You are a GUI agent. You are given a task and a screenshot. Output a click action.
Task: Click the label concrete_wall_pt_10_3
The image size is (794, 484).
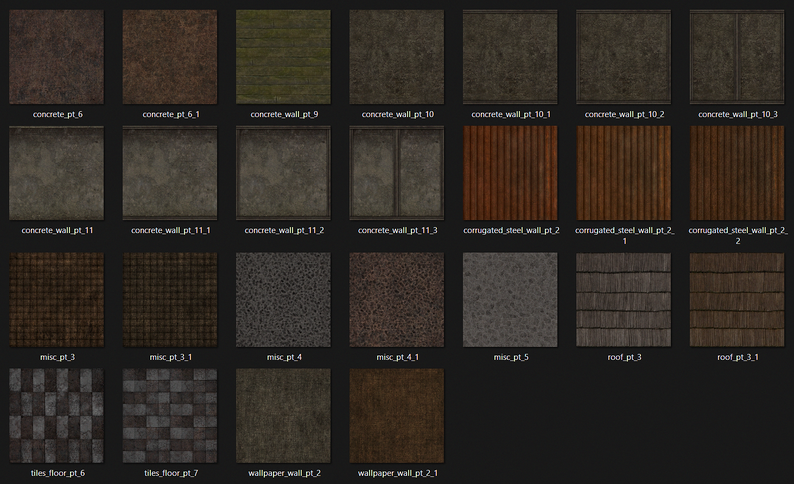pyautogui.click(x=738, y=114)
